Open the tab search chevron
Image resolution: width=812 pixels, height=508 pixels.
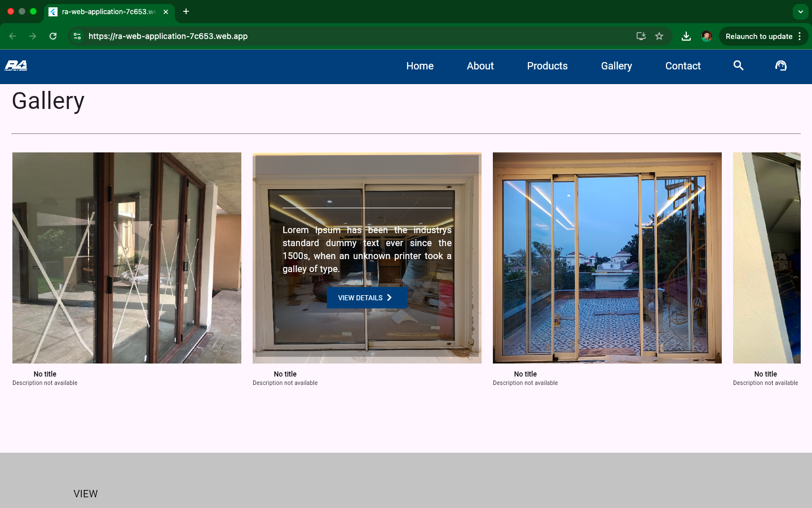[x=800, y=11]
